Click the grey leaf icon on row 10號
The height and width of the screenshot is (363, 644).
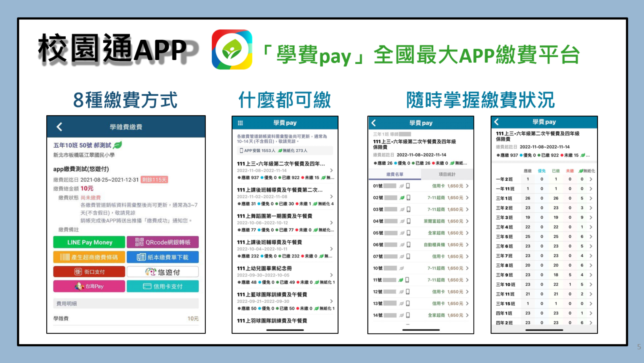401,268
